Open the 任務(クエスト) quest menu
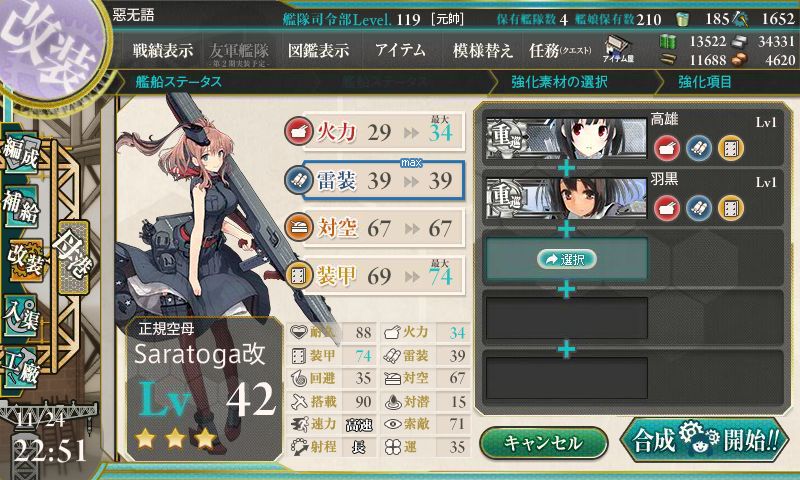 click(x=560, y=50)
